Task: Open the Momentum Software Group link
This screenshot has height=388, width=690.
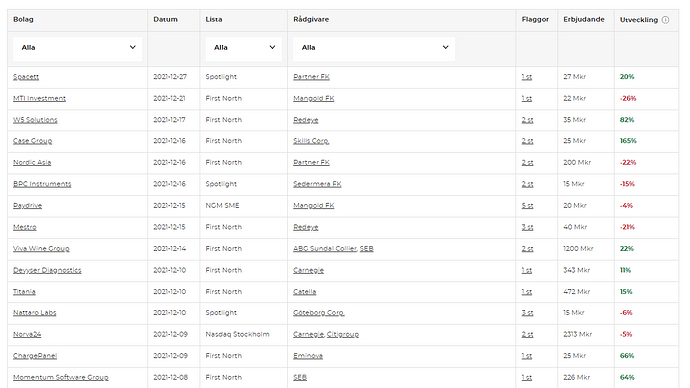Action: click(x=61, y=377)
